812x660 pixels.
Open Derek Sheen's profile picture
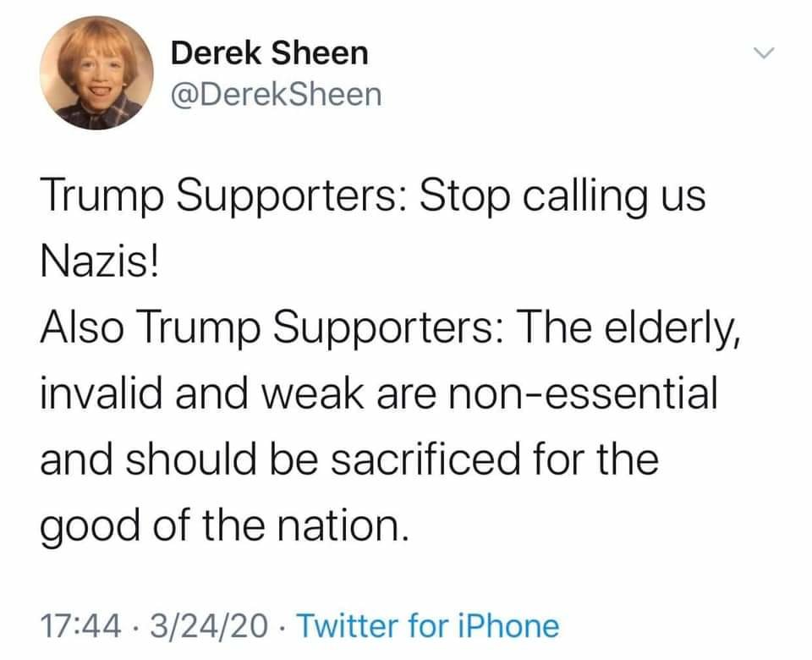[x=96, y=73]
